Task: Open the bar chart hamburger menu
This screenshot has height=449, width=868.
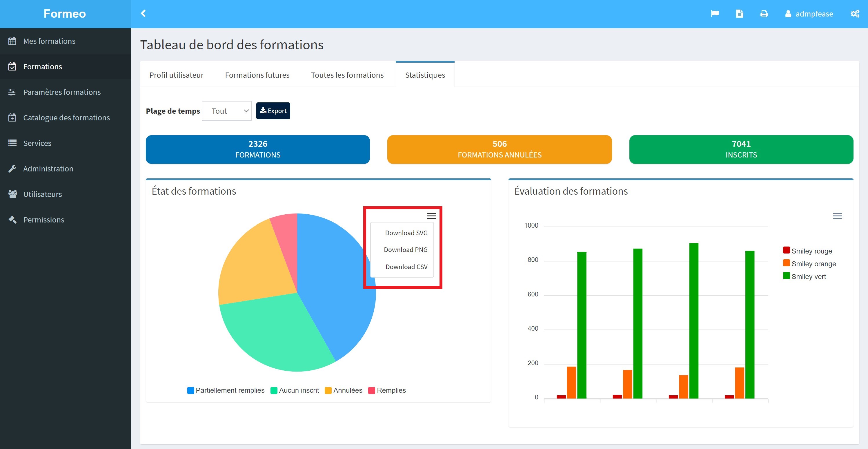Action: 837,216
